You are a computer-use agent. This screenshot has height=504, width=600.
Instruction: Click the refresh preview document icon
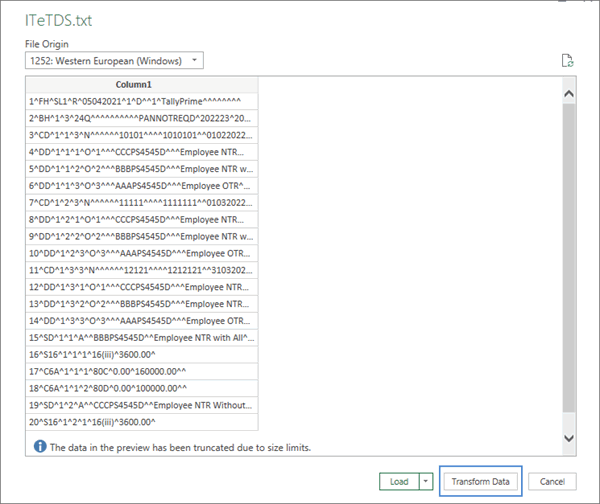point(567,60)
